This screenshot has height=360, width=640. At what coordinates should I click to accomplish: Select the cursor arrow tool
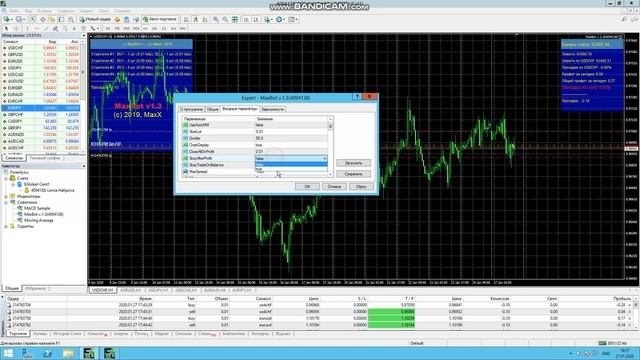[6, 29]
